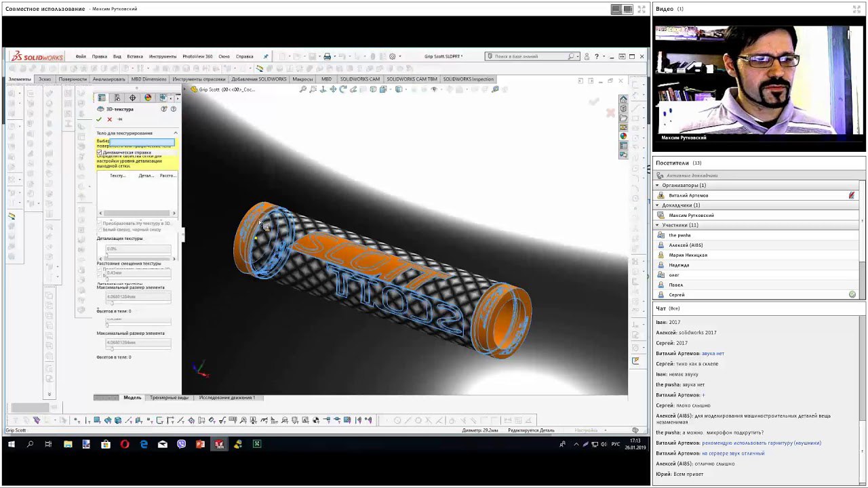The width and height of the screenshot is (868, 488).
Task: Switch to Исследование движения 1 tab
Action: [x=227, y=398]
